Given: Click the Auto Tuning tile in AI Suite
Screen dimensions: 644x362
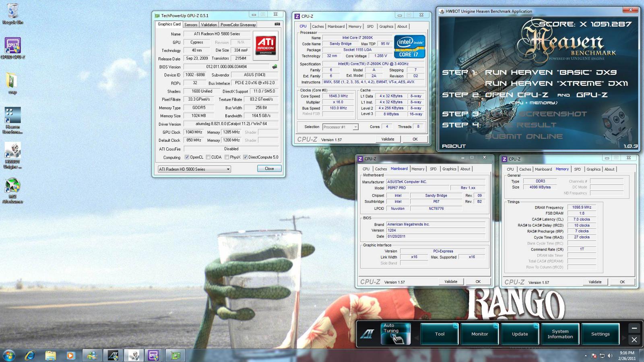Looking at the screenshot, I should point(396,334).
